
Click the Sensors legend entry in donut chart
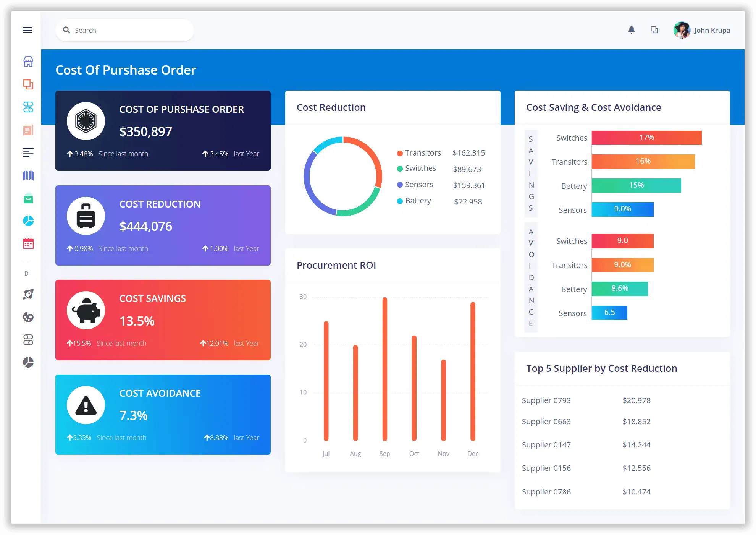(x=415, y=185)
